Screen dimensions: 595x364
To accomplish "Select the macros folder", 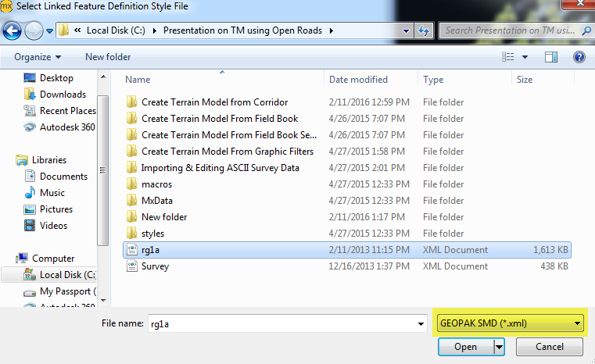I will point(156,184).
